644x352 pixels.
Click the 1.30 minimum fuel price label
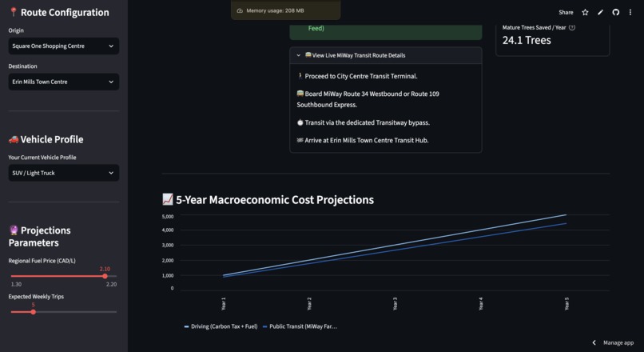[x=16, y=284]
